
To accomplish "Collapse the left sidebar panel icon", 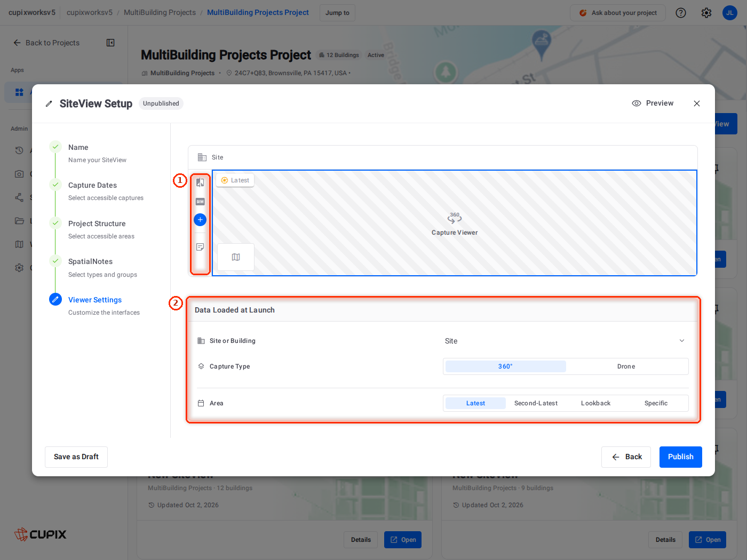I will tap(110, 43).
